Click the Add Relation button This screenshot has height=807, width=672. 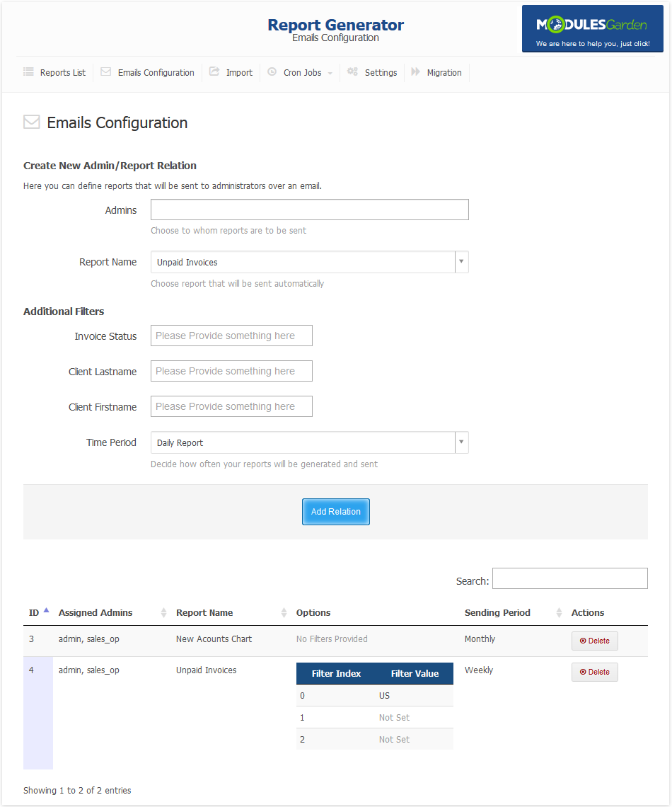point(336,512)
